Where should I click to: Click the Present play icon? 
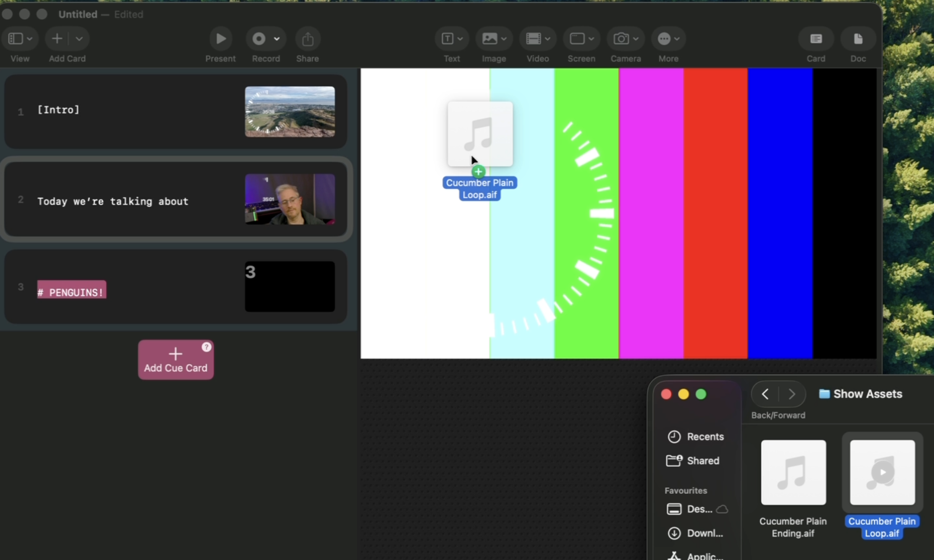(221, 39)
